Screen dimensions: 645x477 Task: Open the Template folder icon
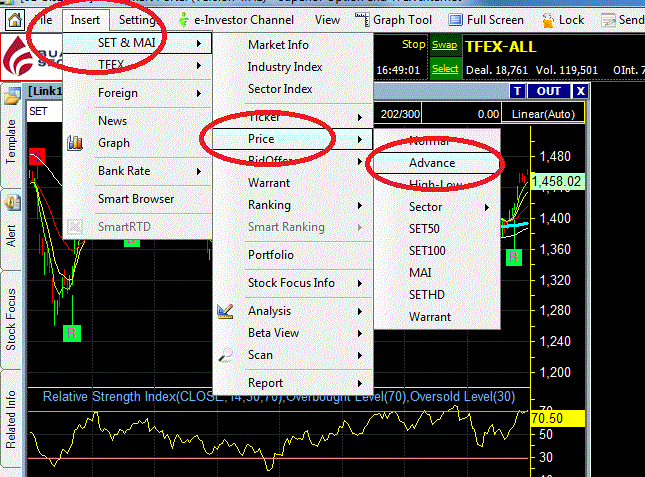(x=12, y=97)
